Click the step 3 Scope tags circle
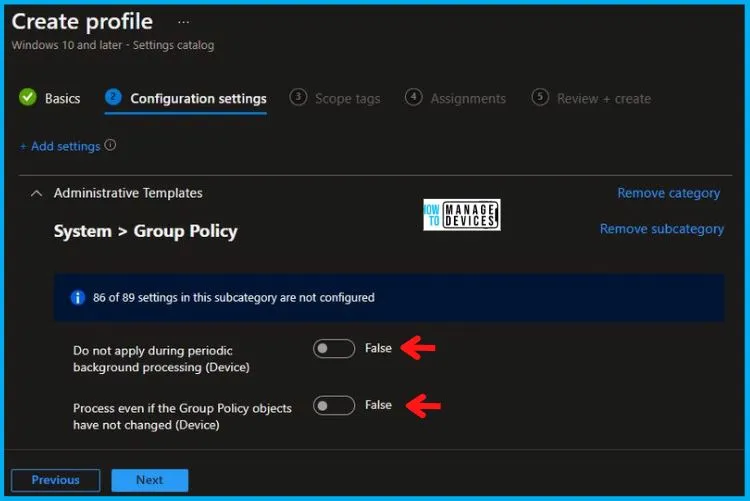Screen dimensions: 750x501 (298, 97)
